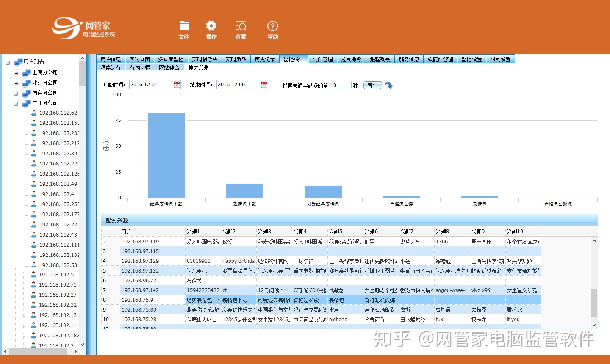Image resolution: width=610 pixels, height=364 pixels.
Task: Switch to the 进程列表 tab
Action: click(380, 59)
